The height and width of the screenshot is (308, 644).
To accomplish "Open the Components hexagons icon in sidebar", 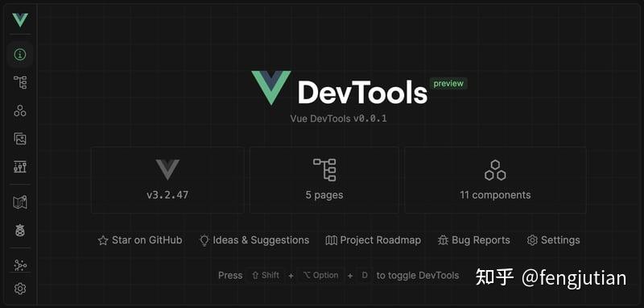I will [x=19, y=110].
